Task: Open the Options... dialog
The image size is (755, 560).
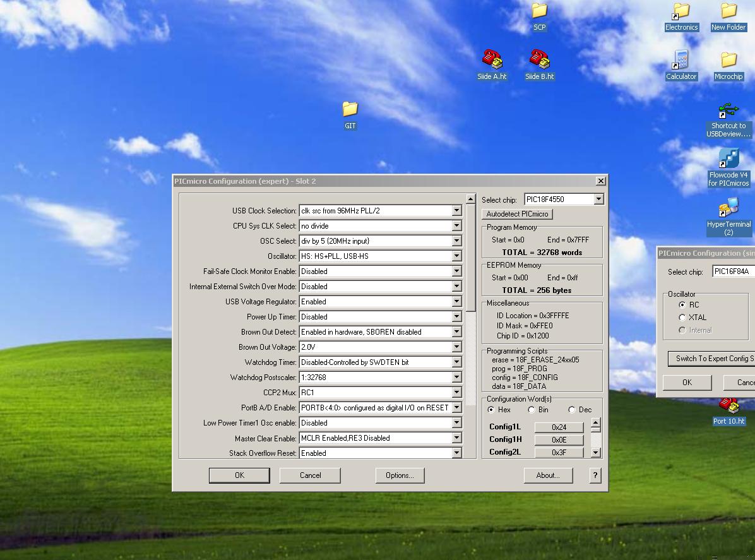Action: tap(400, 475)
